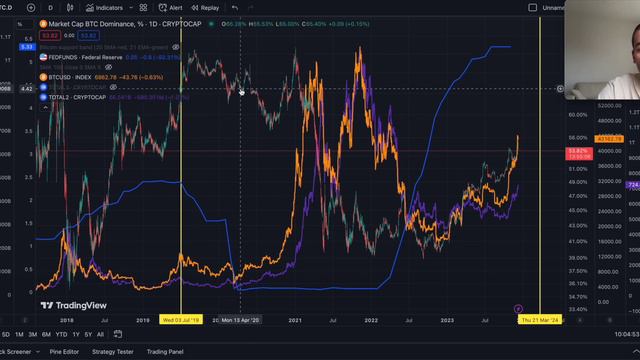Expand the Stock Screener dropdown arrow

click(x=38, y=351)
